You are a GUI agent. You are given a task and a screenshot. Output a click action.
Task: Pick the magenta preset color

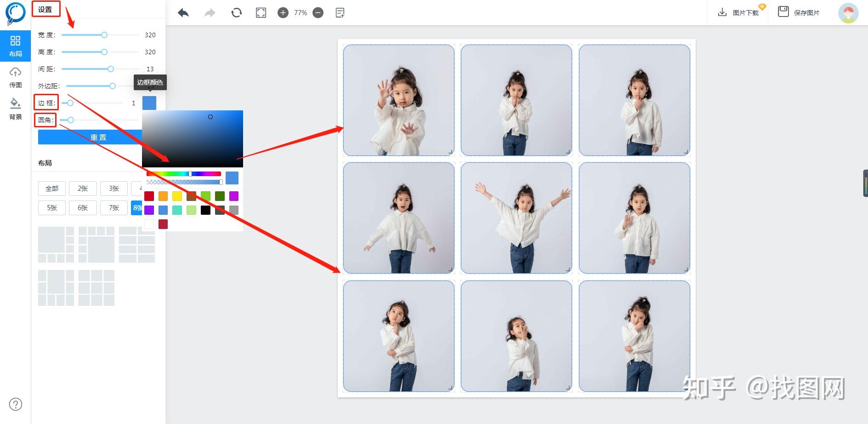[234, 196]
